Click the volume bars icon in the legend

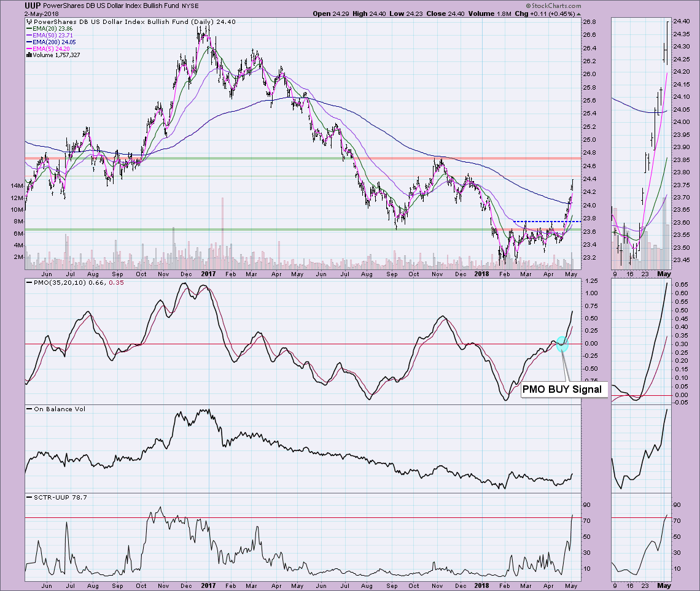point(29,55)
